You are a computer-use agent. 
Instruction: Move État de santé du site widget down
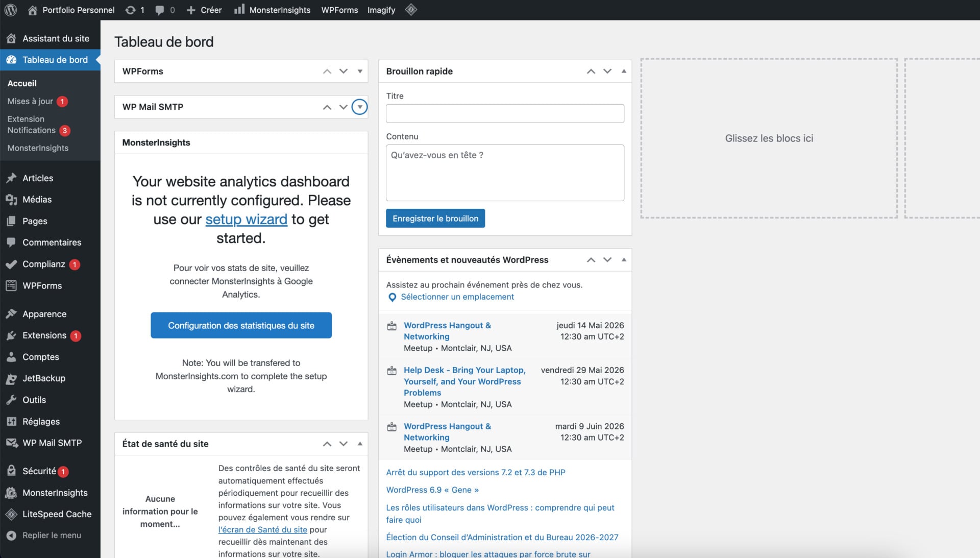pyautogui.click(x=344, y=444)
